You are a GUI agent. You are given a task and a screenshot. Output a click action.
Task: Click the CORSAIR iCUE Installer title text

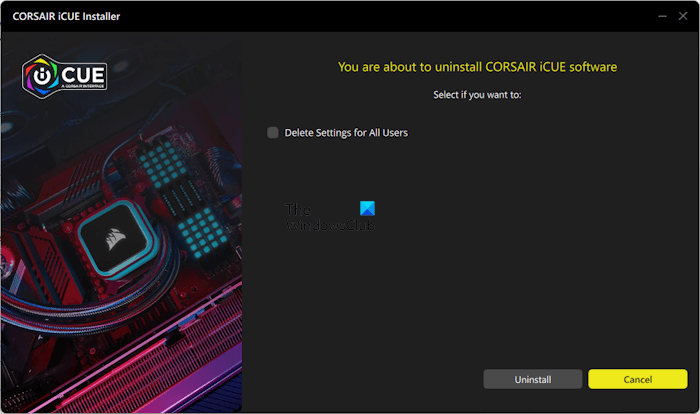pos(66,17)
